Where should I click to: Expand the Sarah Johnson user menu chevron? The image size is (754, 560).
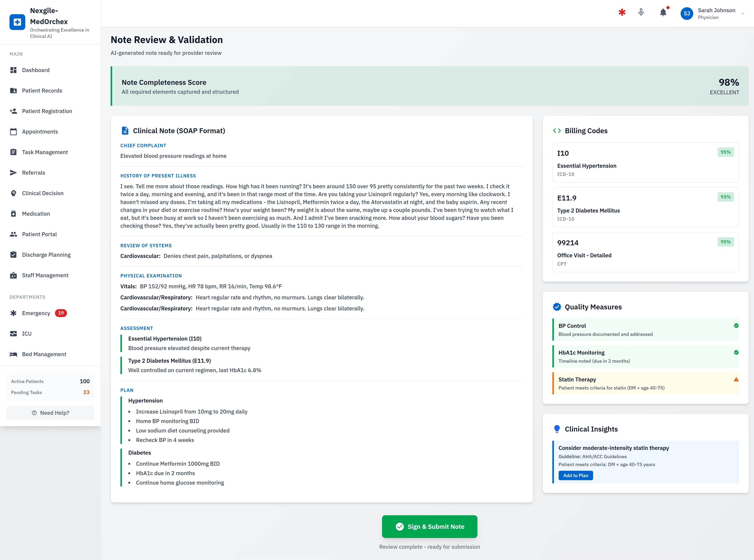tap(743, 14)
